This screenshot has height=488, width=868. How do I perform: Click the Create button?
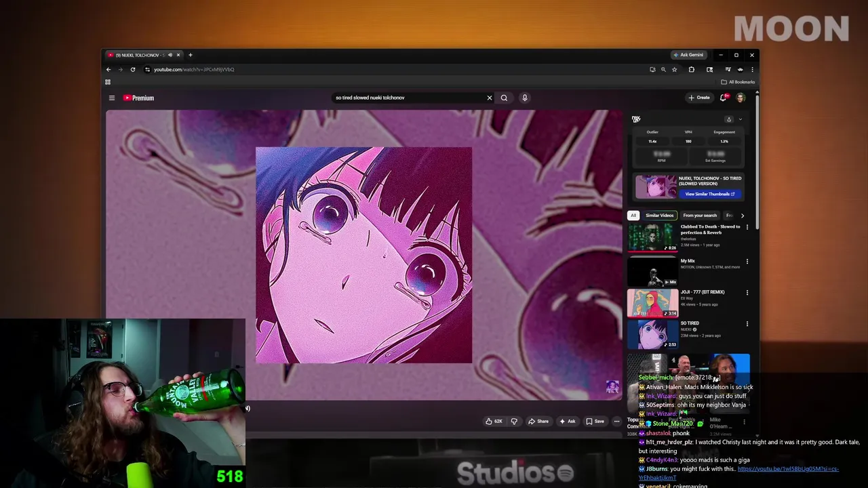coord(699,98)
